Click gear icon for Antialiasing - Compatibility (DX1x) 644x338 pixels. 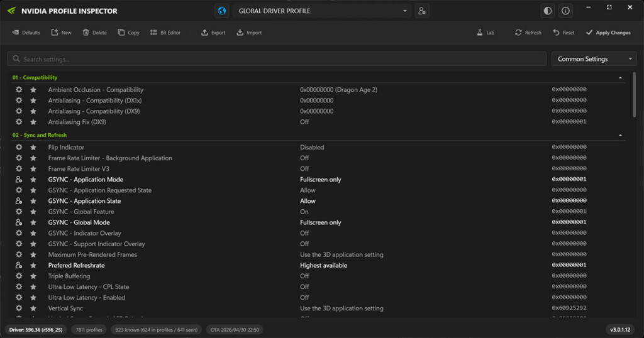[19, 100]
